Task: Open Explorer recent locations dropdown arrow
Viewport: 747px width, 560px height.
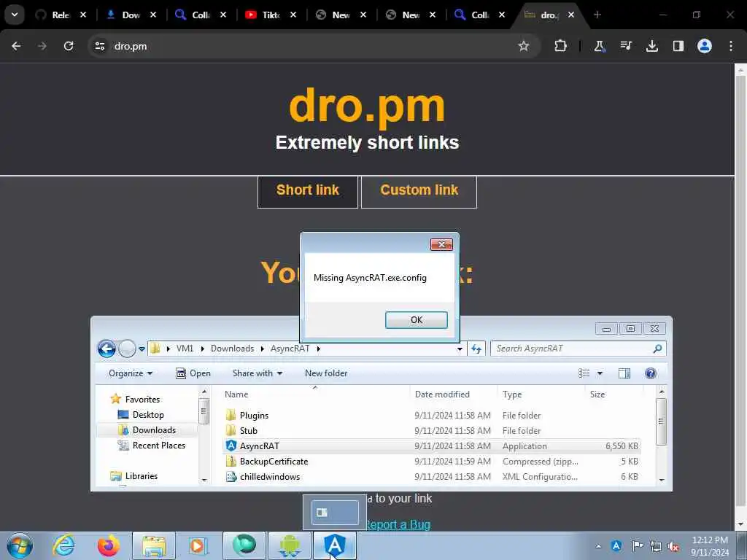Action: [x=142, y=349]
